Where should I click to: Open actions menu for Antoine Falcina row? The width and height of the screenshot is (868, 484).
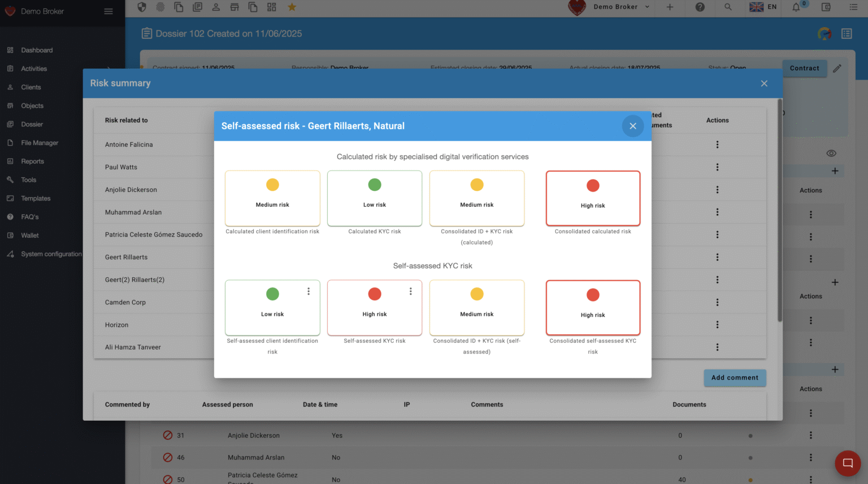[717, 145]
